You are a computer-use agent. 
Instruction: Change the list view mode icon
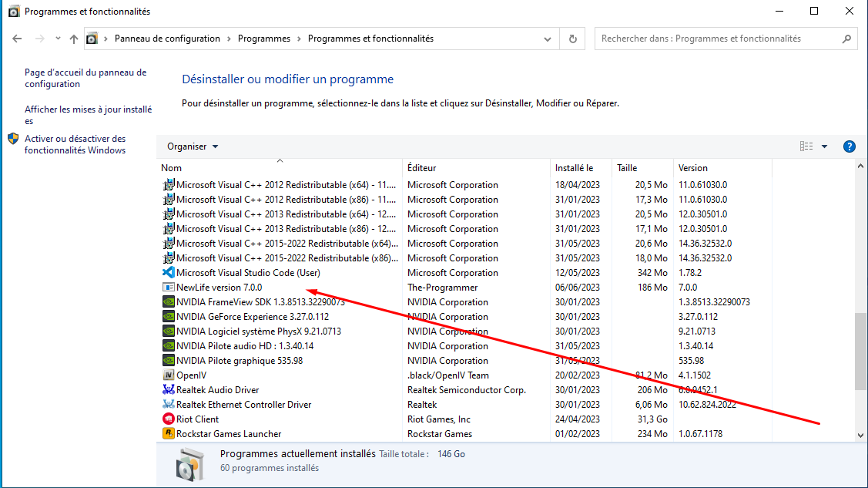(806, 146)
